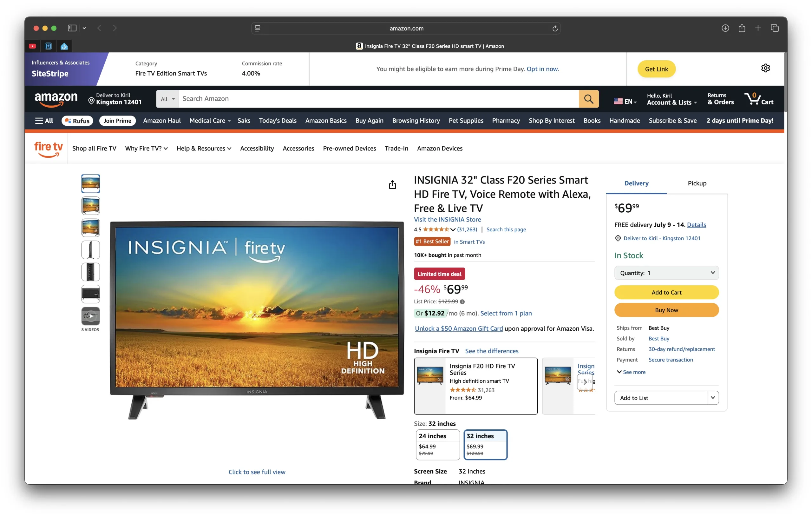Switch to the Pickup tab
812x517 pixels.
coord(697,183)
